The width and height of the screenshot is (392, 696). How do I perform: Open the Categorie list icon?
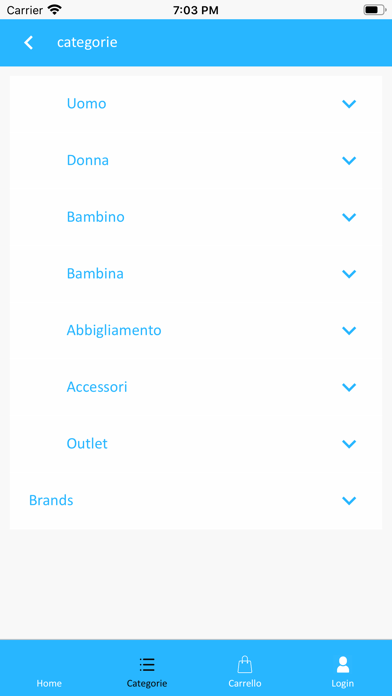click(147, 664)
